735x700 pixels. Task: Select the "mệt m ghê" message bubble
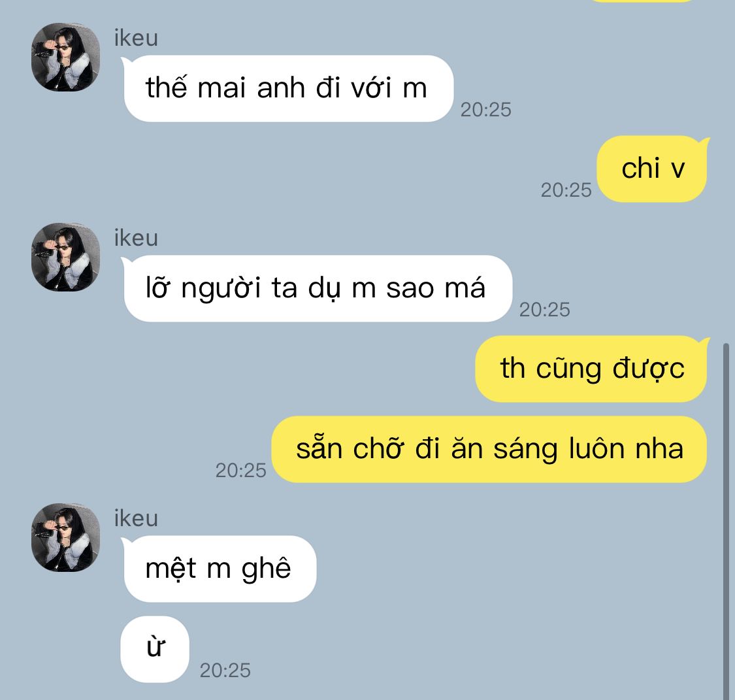218,569
